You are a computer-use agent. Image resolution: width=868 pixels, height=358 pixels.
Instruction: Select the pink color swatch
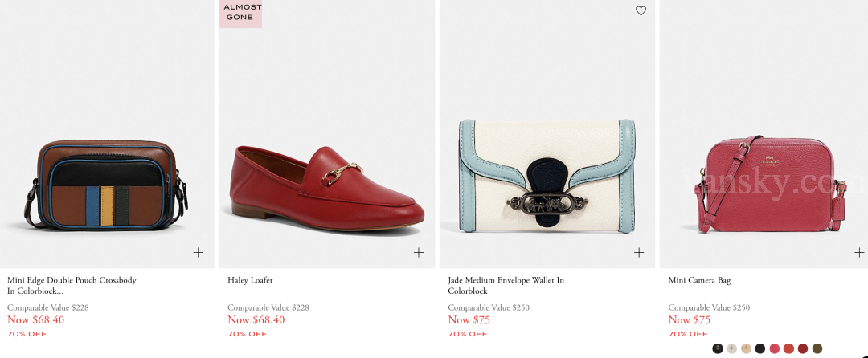pos(775,348)
